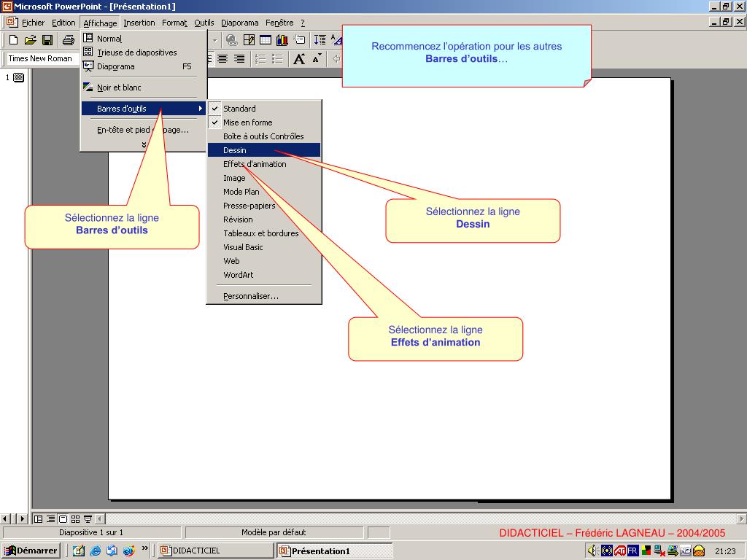Open the Format menu
This screenshot has height=560, width=747.
(174, 23)
